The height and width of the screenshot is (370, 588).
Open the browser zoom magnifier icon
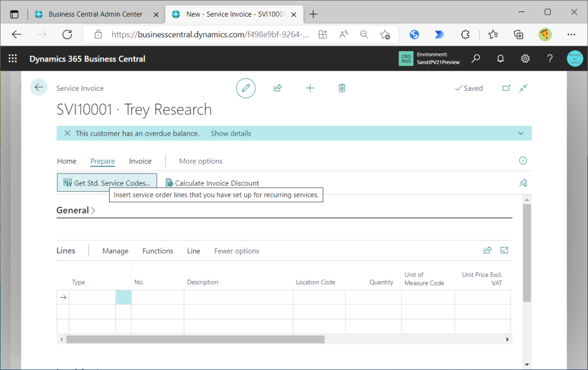tap(363, 34)
